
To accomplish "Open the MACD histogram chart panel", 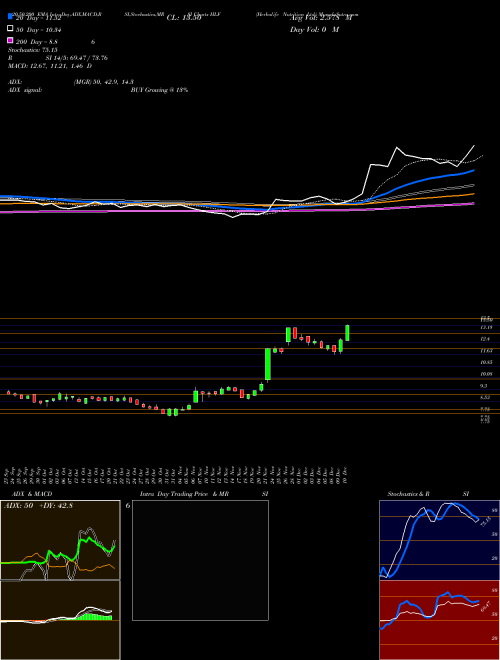I will tap(60, 620).
